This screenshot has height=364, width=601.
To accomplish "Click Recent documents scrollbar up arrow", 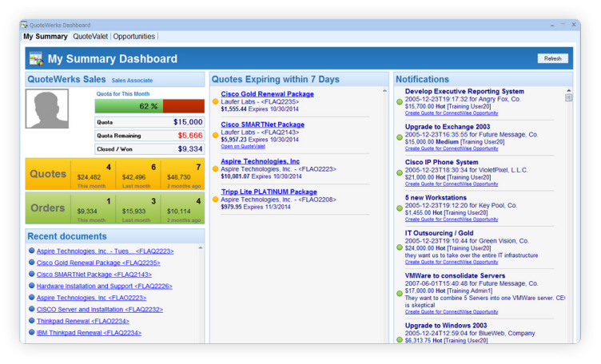I will tap(201, 248).
